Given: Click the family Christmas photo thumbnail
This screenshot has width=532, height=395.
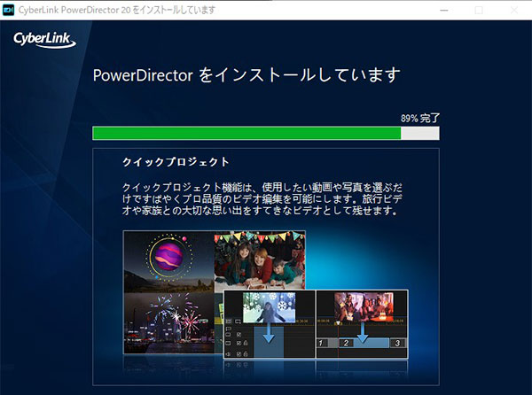Looking at the screenshot, I should click(x=260, y=260).
